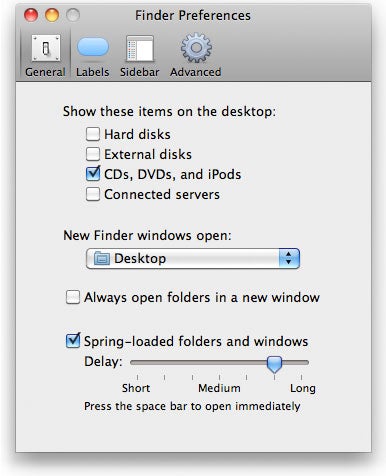Toggle Always open folders in new window
Viewport: 386px width, 476px height.
[73, 297]
